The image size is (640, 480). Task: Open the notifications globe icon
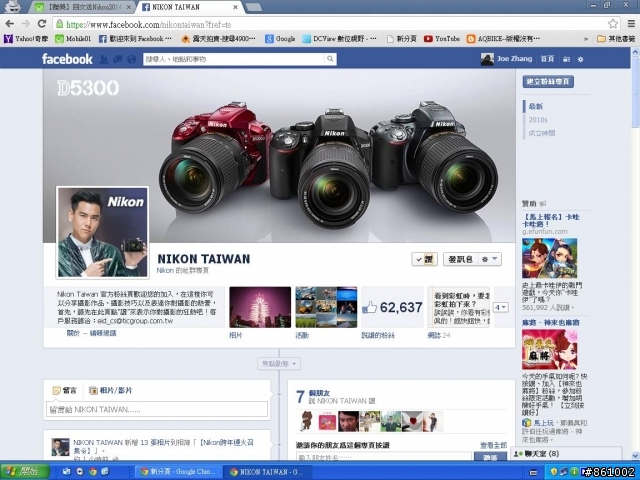click(131, 60)
